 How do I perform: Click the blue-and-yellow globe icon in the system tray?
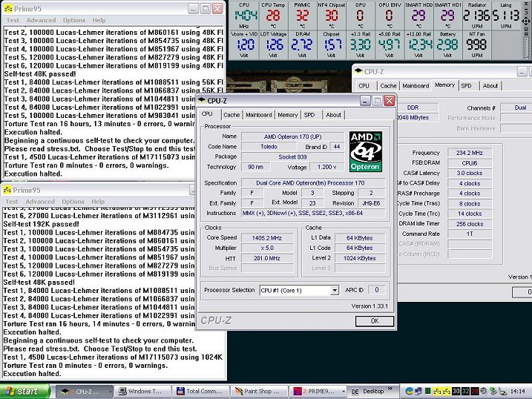point(410,391)
